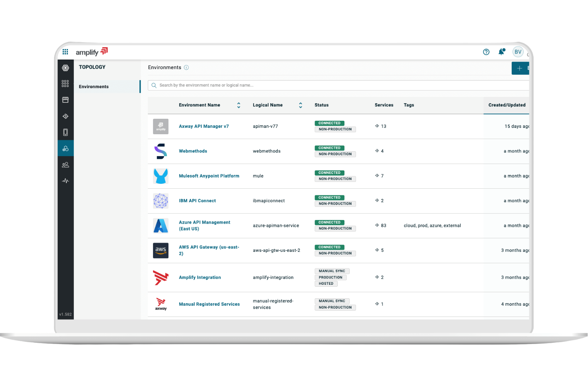This screenshot has width=588, height=392.
Task: Click 4 months ago timestamp
Action: click(x=515, y=304)
